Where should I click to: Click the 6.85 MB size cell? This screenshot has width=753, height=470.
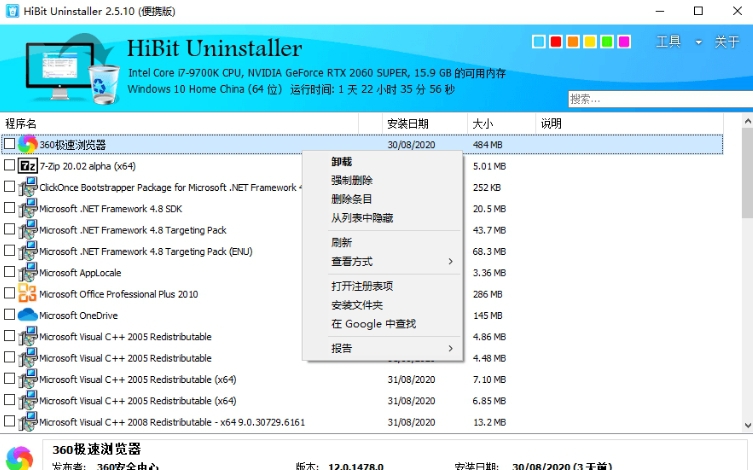[x=489, y=401]
